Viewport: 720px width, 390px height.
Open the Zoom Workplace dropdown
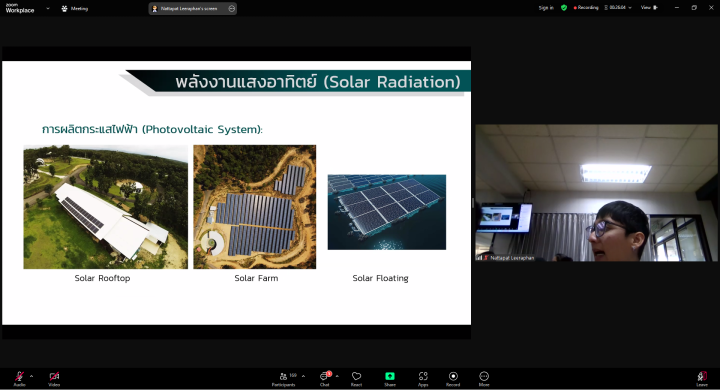[48, 8]
